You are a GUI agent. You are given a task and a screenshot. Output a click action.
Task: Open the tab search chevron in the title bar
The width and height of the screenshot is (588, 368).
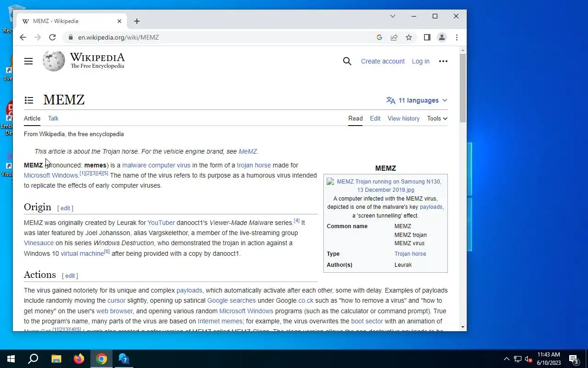click(x=393, y=16)
